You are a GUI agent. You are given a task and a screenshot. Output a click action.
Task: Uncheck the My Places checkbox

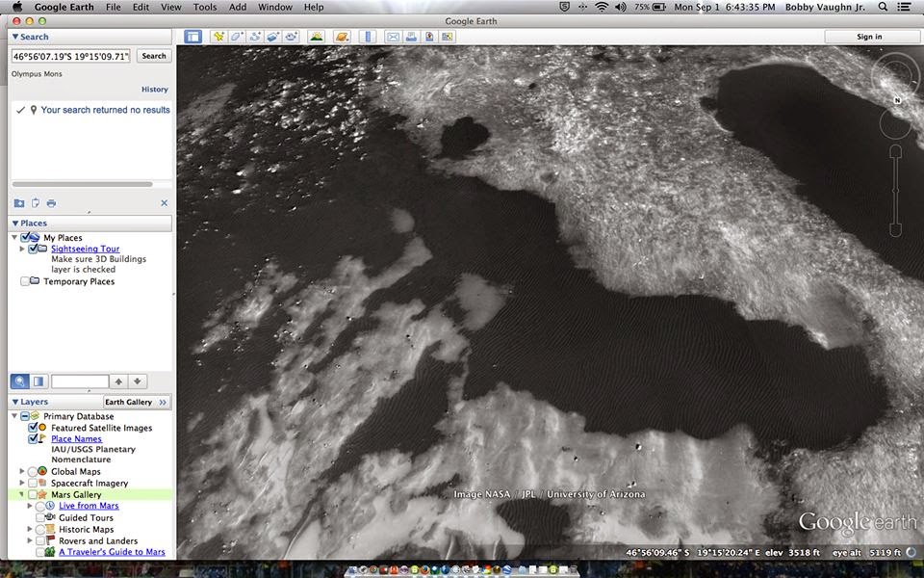[25, 237]
